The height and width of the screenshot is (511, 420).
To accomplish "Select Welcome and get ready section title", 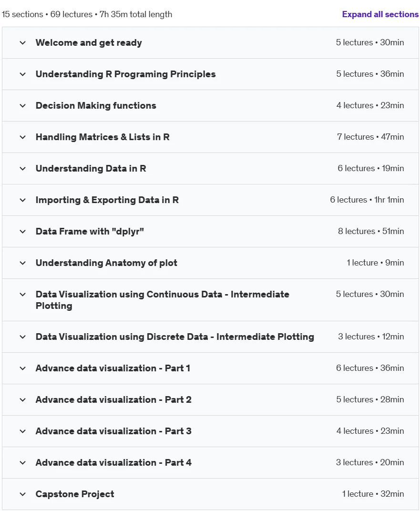I will pos(89,43).
